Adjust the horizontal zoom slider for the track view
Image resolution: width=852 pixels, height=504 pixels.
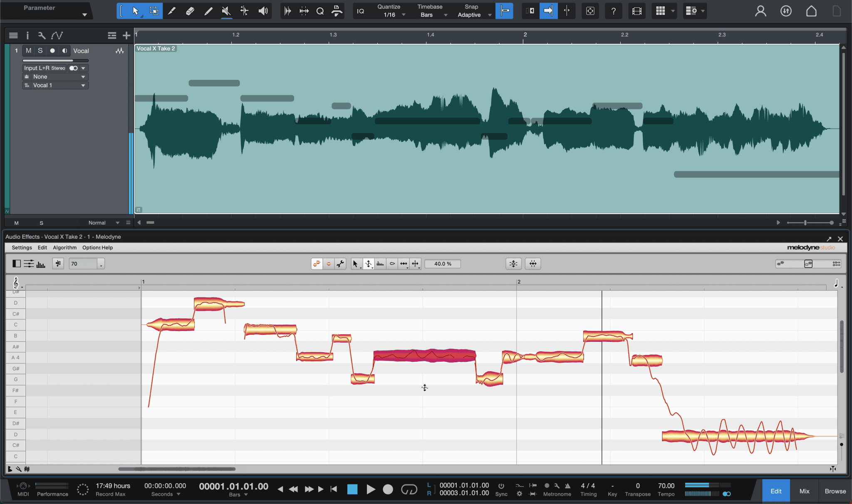point(806,222)
